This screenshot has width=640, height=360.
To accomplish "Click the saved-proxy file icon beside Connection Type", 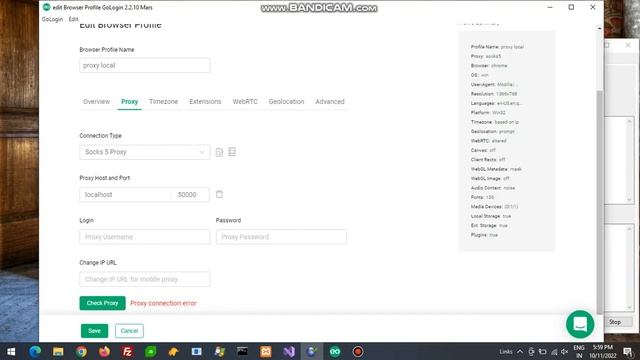I will point(219,152).
